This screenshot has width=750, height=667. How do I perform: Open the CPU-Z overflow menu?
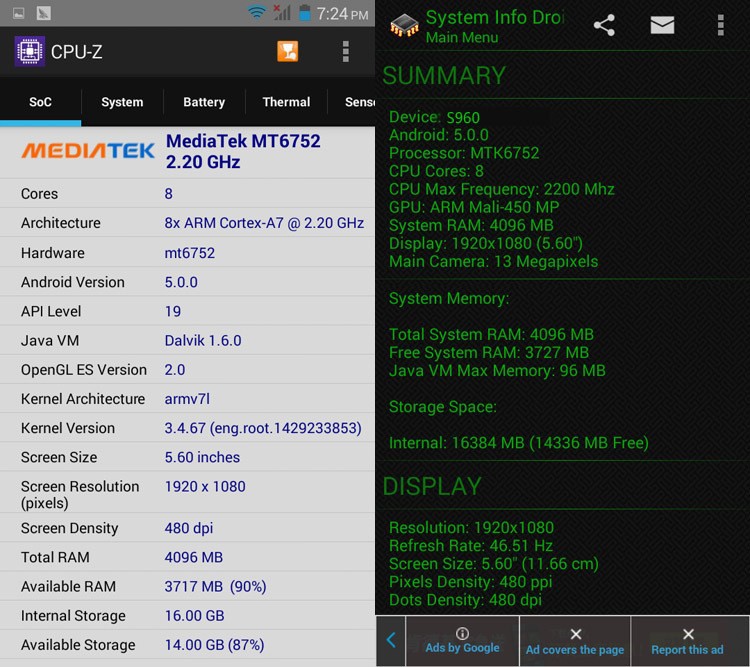345,51
